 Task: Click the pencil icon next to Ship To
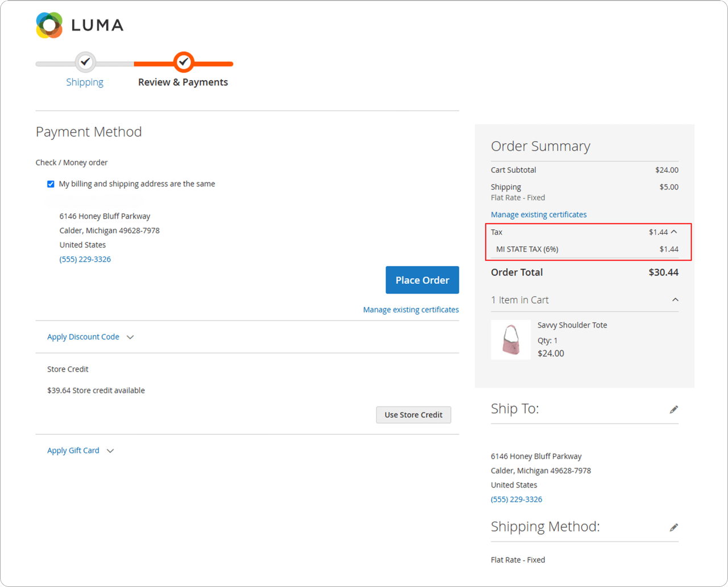674,409
